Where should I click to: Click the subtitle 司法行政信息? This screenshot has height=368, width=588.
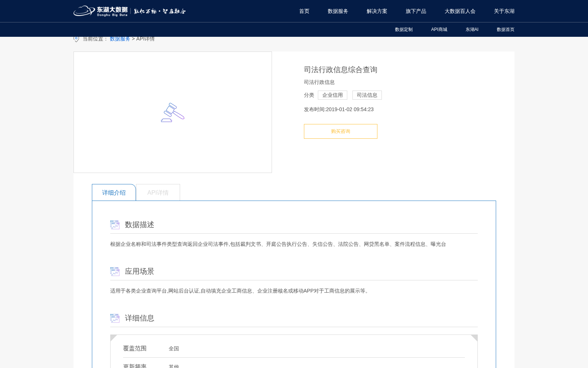319,82
